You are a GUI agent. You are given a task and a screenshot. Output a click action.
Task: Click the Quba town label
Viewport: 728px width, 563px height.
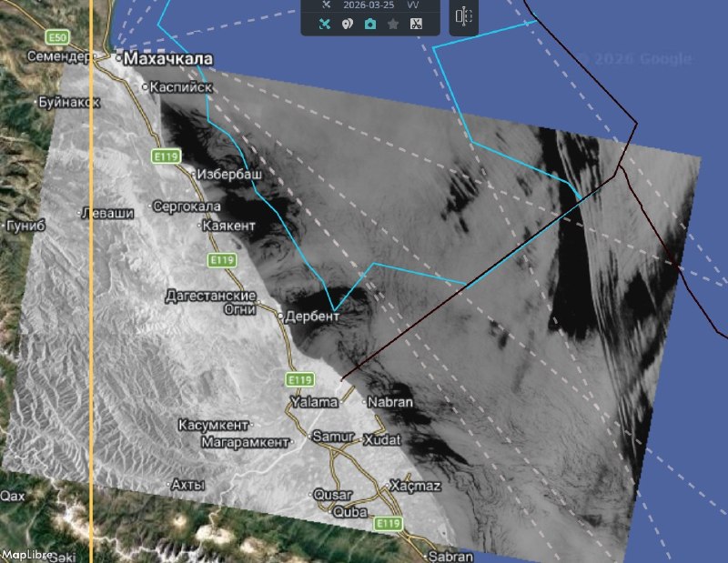[x=350, y=512]
